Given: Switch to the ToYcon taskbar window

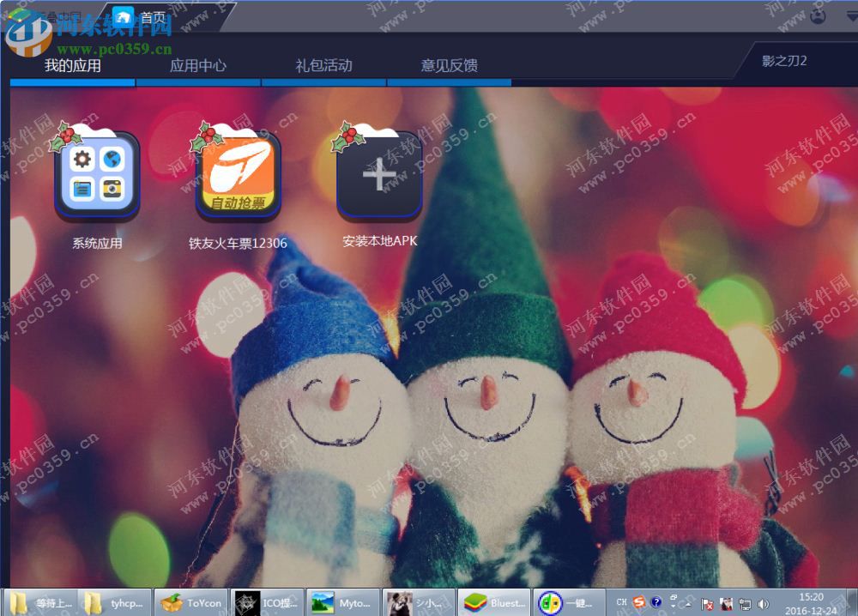Looking at the screenshot, I should point(191,603).
